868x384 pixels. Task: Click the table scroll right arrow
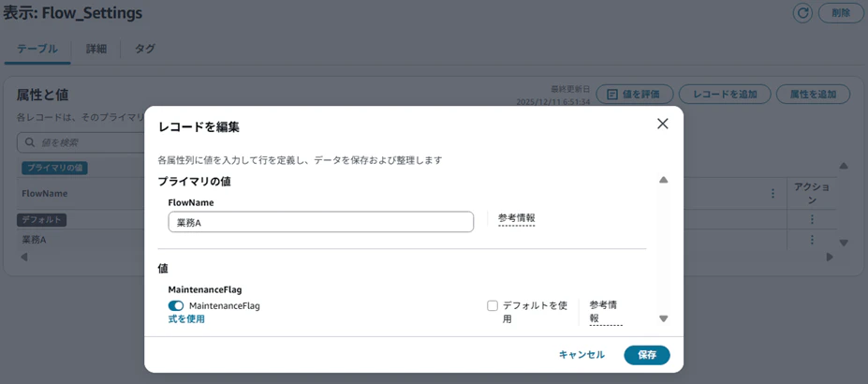point(830,257)
